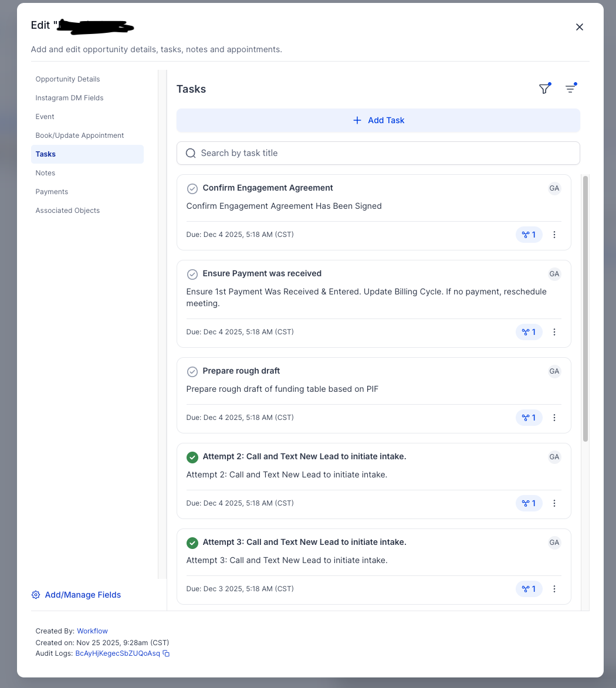616x688 pixels.
Task: Open options menu for Attempt 3 task
Action: pyautogui.click(x=554, y=588)
